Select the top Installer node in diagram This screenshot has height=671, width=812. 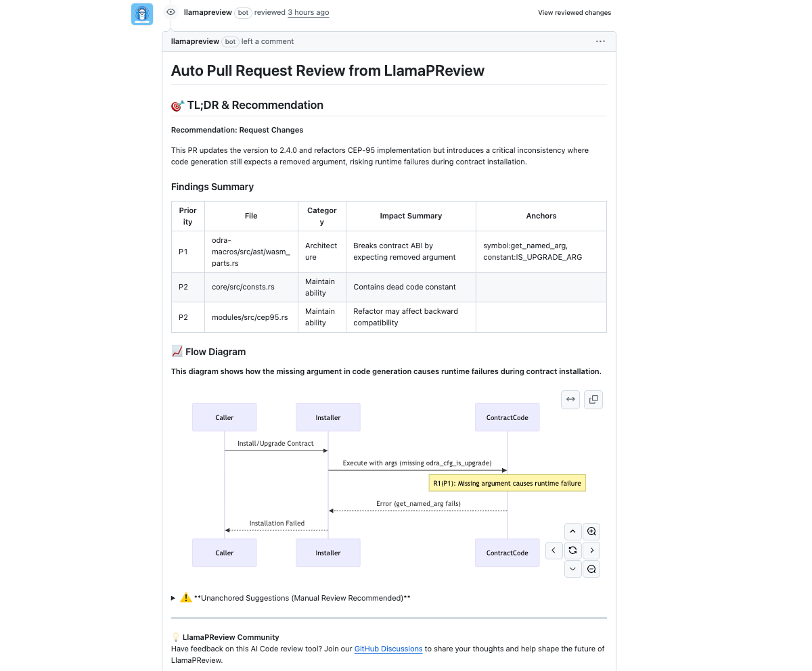328,417
